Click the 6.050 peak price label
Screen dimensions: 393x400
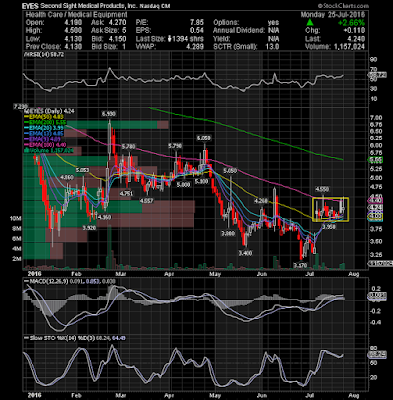(204, 138)
